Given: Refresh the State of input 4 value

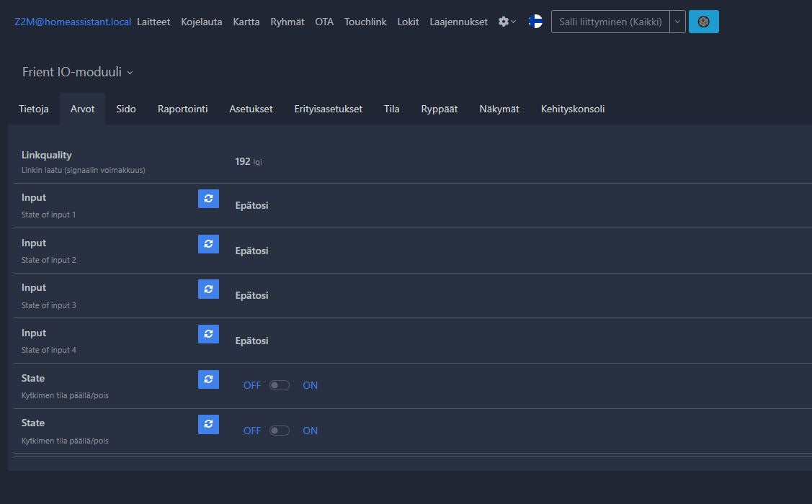Looking at the screenshot, I should click(208, 334).
